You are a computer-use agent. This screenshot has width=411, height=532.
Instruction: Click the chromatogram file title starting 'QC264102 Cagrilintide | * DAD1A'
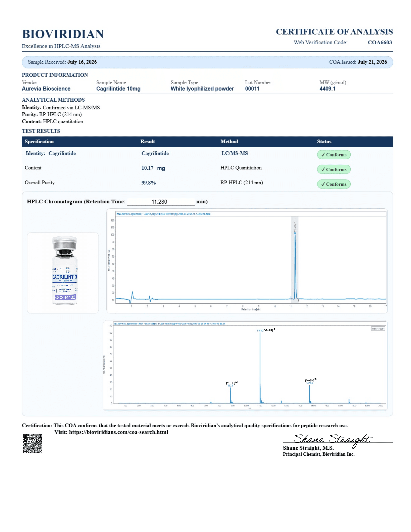[163, 214]
